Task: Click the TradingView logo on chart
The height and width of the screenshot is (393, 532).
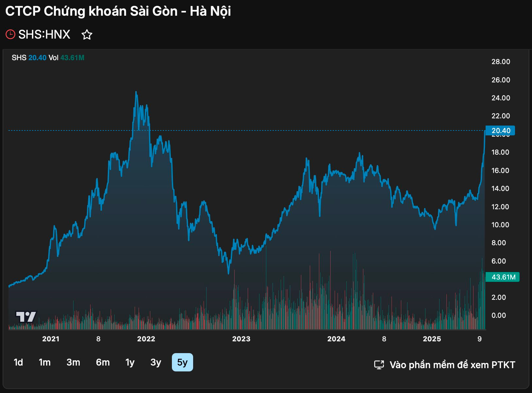Action: tap(26, 316)
